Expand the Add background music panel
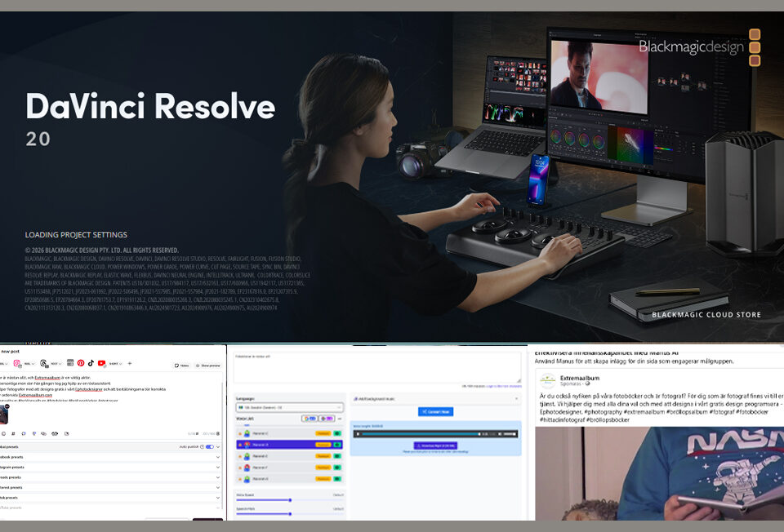This screenshot has height=532, width=784. [435, 398]
